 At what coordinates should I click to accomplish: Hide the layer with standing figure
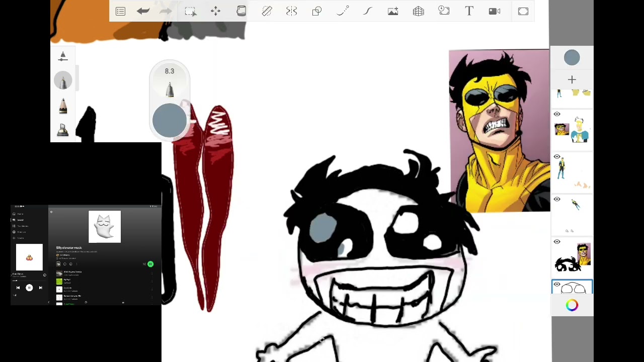(557, 156)
